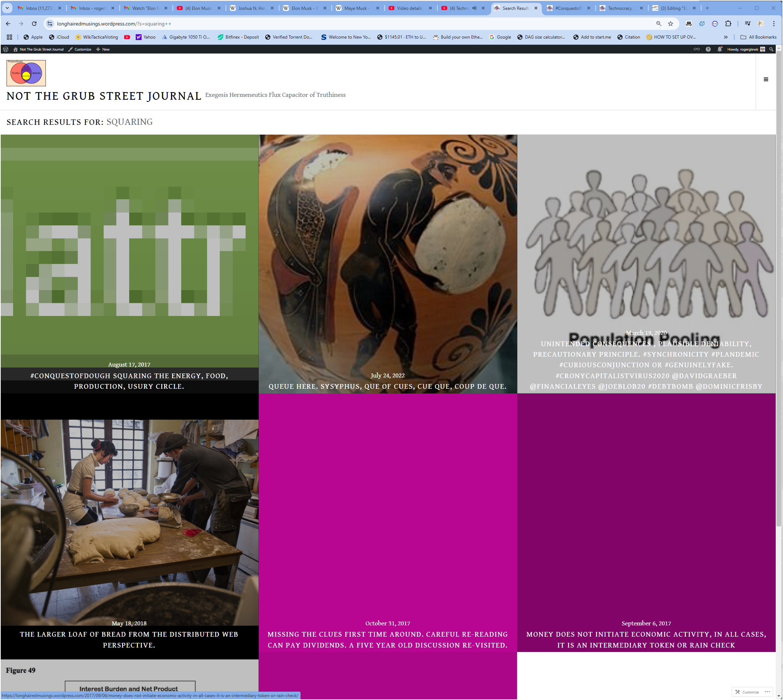This screenshot has height=700, width=783.
Task: Open the New content menu in admin bar
Action: 103,49
